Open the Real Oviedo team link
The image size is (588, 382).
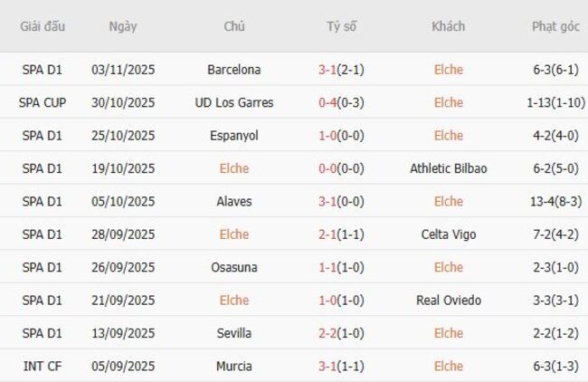tap(448, 301)
